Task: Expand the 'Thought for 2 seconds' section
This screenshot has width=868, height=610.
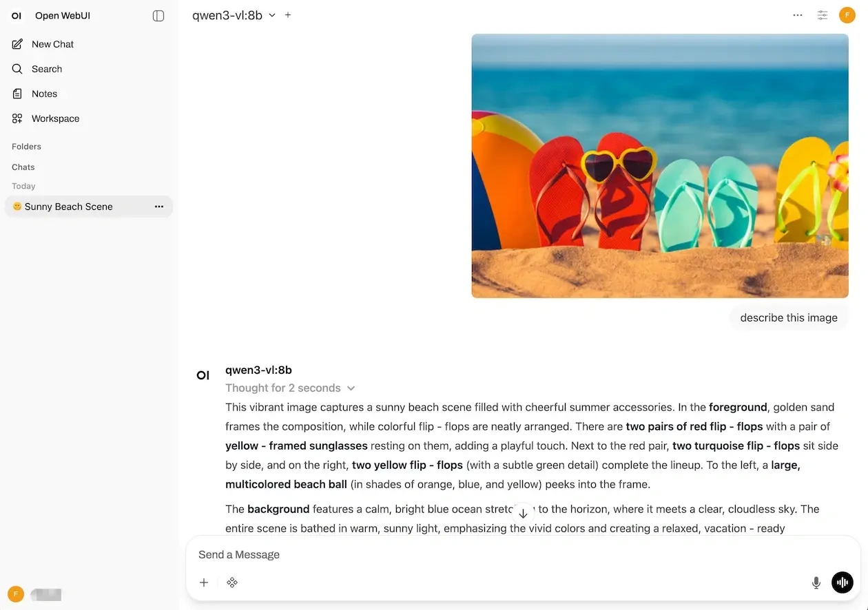Action: (290, 388)
